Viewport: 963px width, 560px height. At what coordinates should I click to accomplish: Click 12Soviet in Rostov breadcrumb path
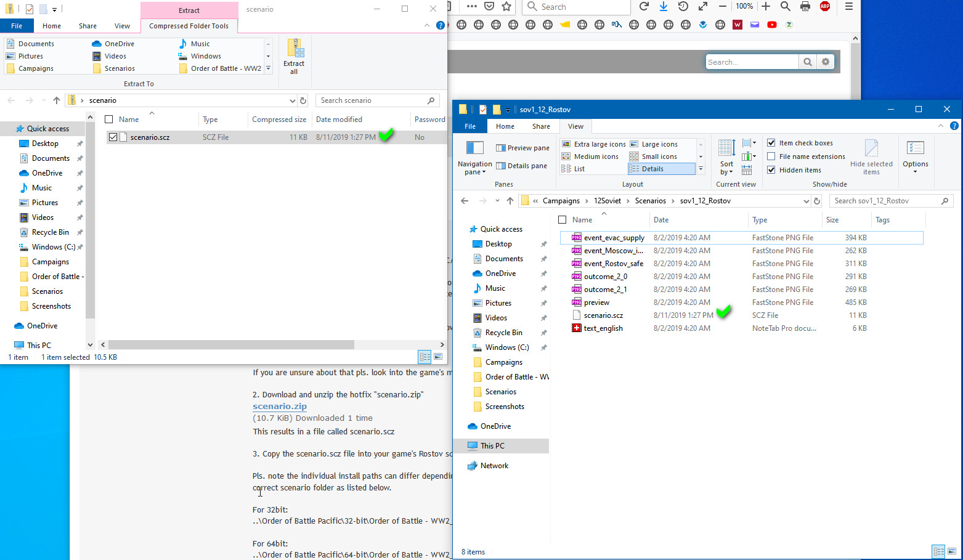click(x=607, y=201)
